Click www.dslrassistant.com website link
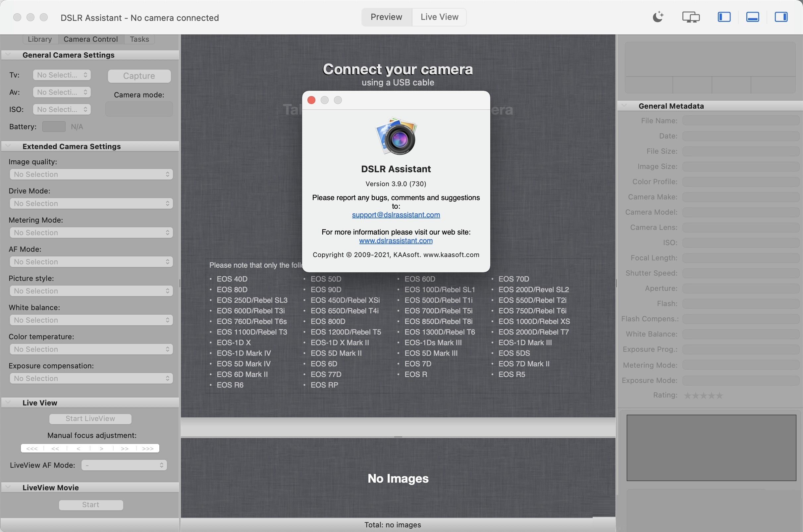 (396, 240)
